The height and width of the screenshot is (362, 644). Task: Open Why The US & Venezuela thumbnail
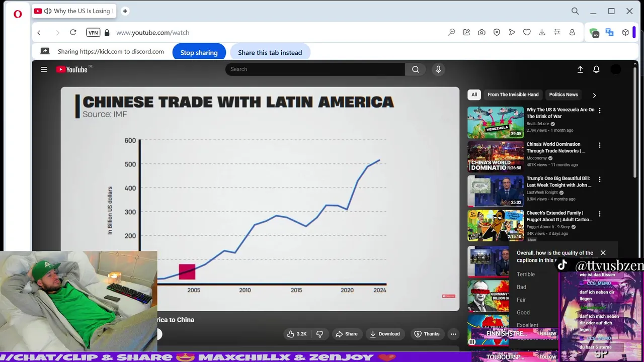point(496,122)
